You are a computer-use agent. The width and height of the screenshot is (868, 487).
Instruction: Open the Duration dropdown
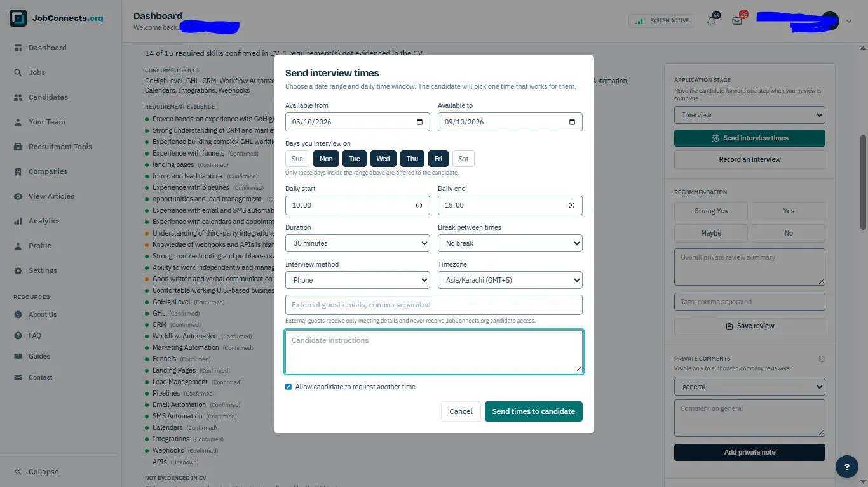(x=358, y=243)
